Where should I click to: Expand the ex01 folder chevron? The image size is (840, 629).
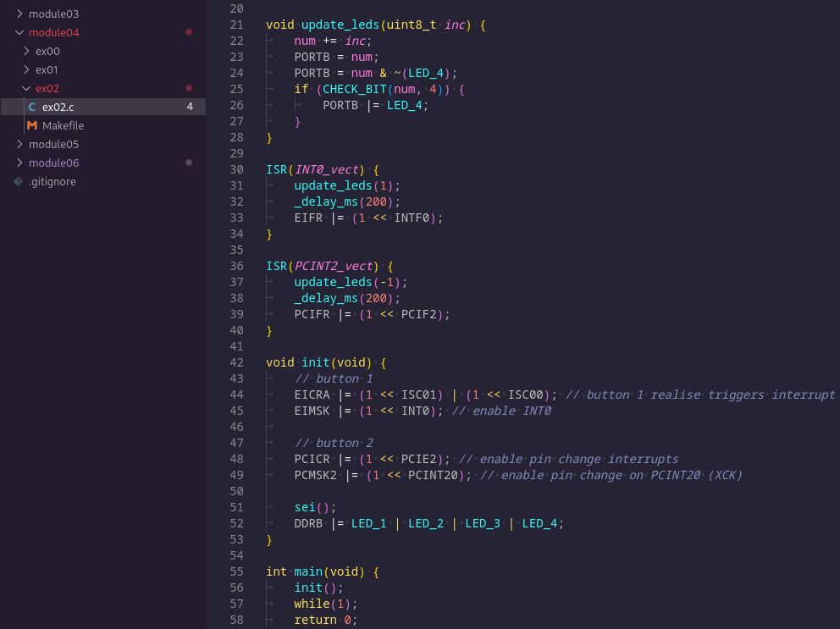27,69
